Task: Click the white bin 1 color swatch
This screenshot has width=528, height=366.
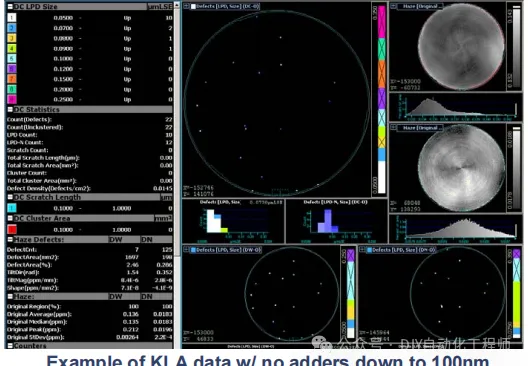Action: (11, 18)
